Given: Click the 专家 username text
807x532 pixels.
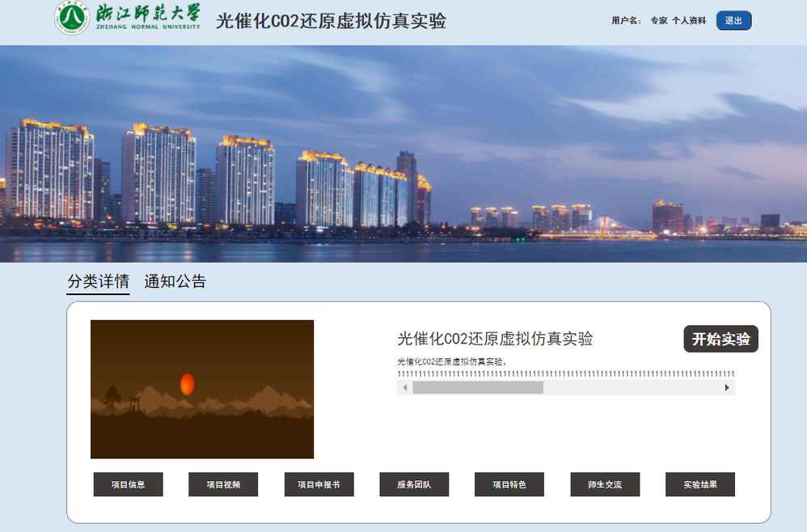Looking at the screenshot, I should pos(659,20).
